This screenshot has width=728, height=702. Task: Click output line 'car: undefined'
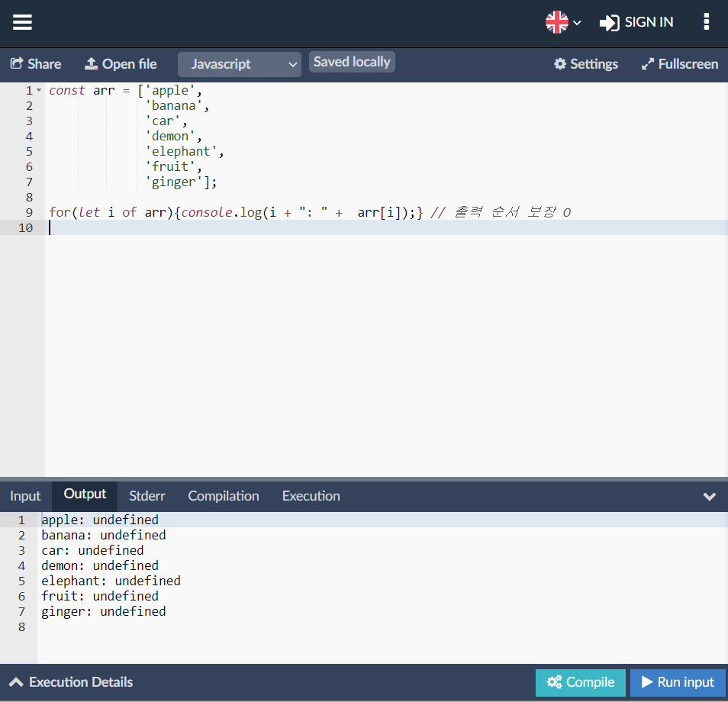point(92,551)
